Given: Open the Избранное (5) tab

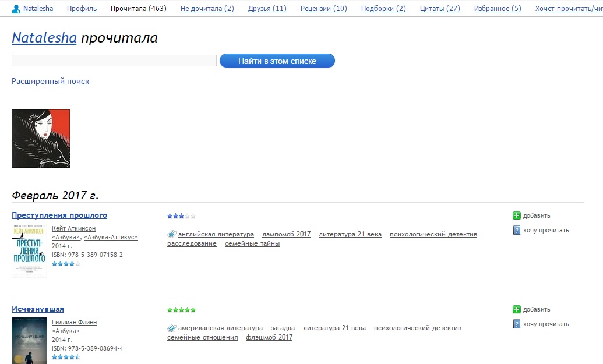Looking at the screenshot, I should tap(498, 9).
